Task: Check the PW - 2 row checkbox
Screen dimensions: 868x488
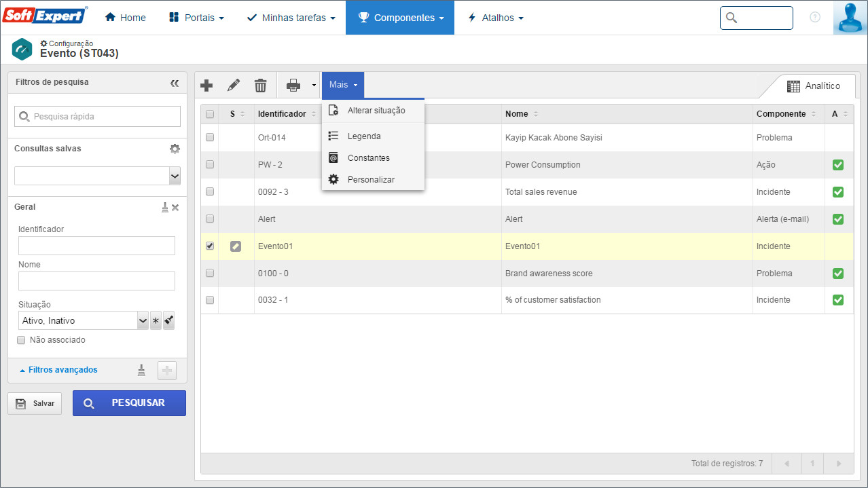Action: [x=210, y=164]
